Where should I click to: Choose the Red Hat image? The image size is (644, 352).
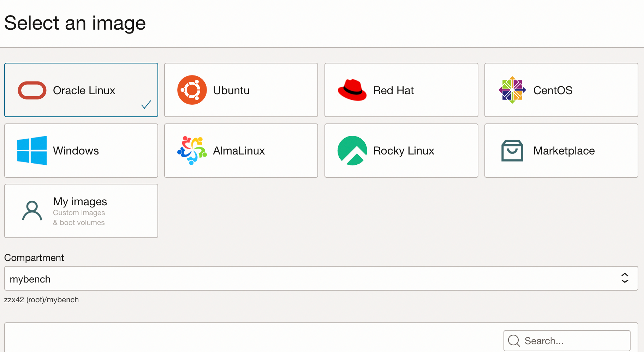(401, 90)
